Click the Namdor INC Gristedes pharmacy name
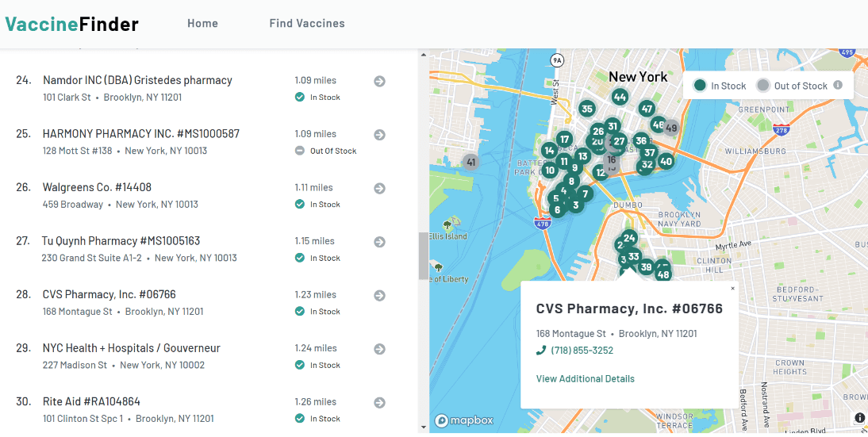This screenshot has width=868, height=437. click(x=137, y=80)
